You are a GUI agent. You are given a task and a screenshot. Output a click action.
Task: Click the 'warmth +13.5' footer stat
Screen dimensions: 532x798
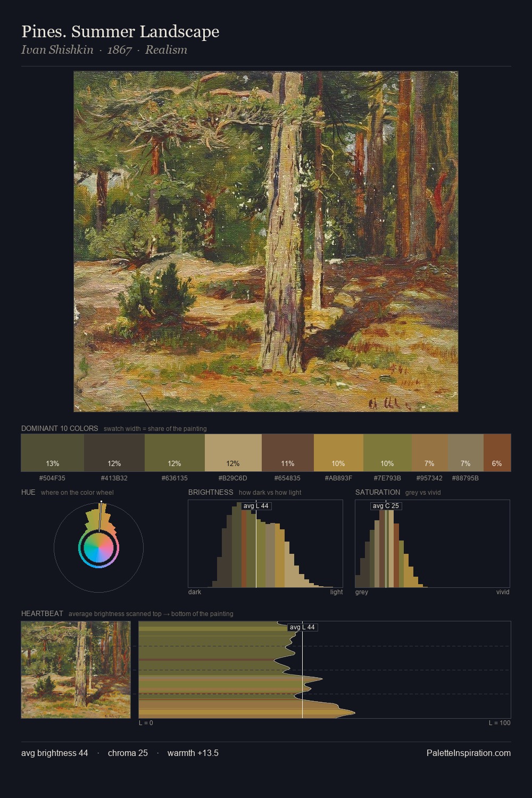click(193, 753)
